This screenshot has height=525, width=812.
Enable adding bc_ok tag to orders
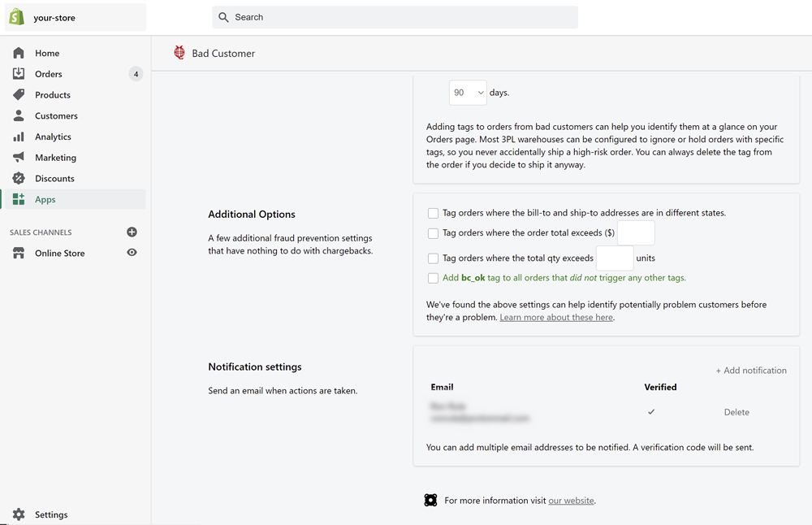click(433, 278)
